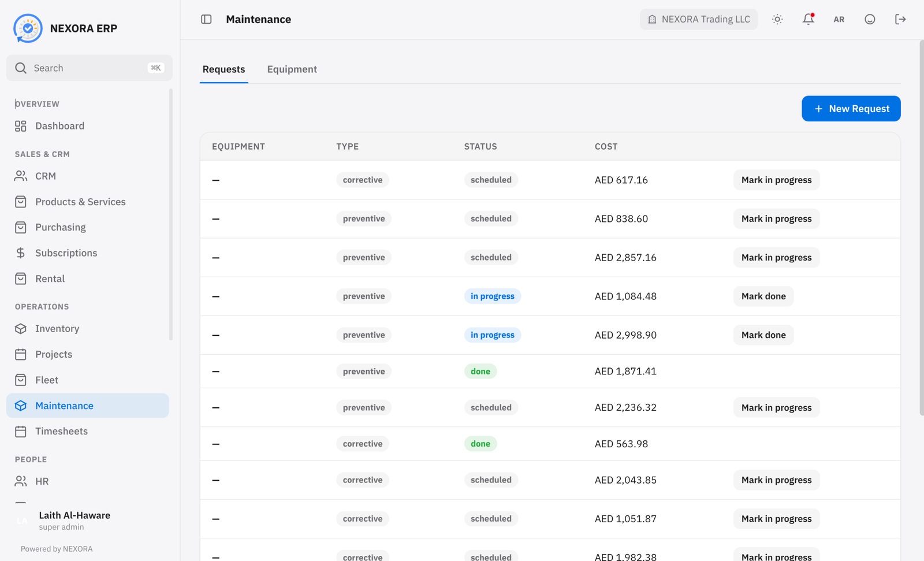
Task: Mark AED 617.16 request in progress
Action: pyautogui.click(x=776, y=180)
